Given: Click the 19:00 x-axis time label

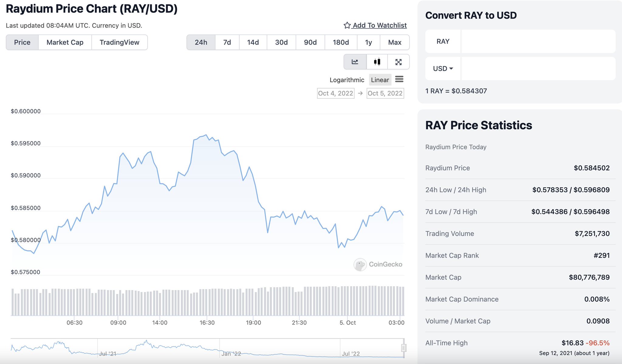Looking at the screenshot, I should pyautogui.click(x=253, y=323).
